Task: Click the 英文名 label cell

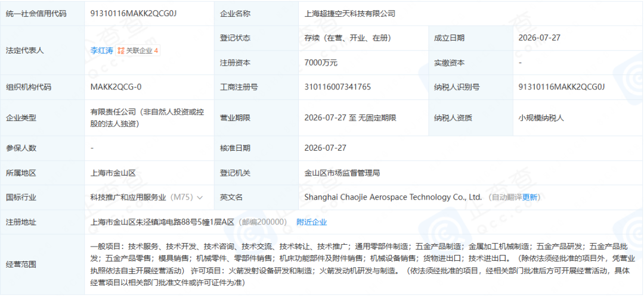Action: coord(256,198)
